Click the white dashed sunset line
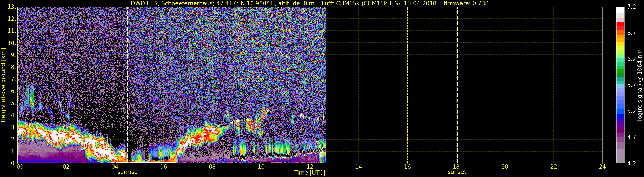Screen dimensions: 644x177 click(x=457, y=85)
